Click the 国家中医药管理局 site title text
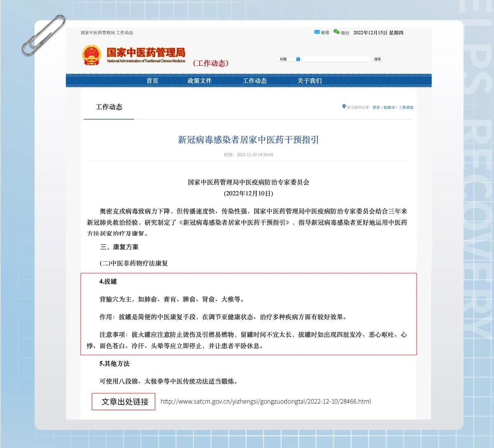 coord(146,53)
